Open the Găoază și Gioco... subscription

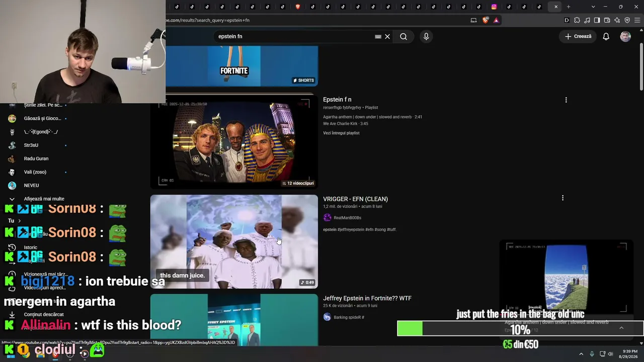(x=42, y=119)
